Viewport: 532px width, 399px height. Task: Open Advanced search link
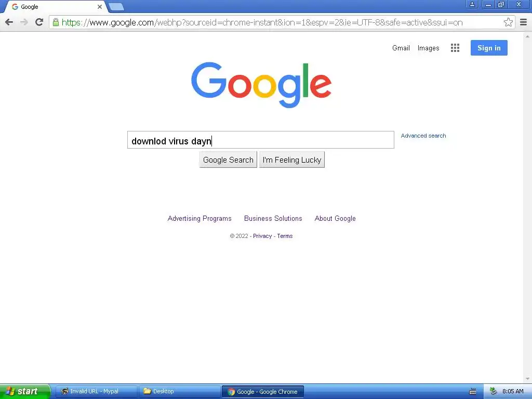tap(423, 136)
